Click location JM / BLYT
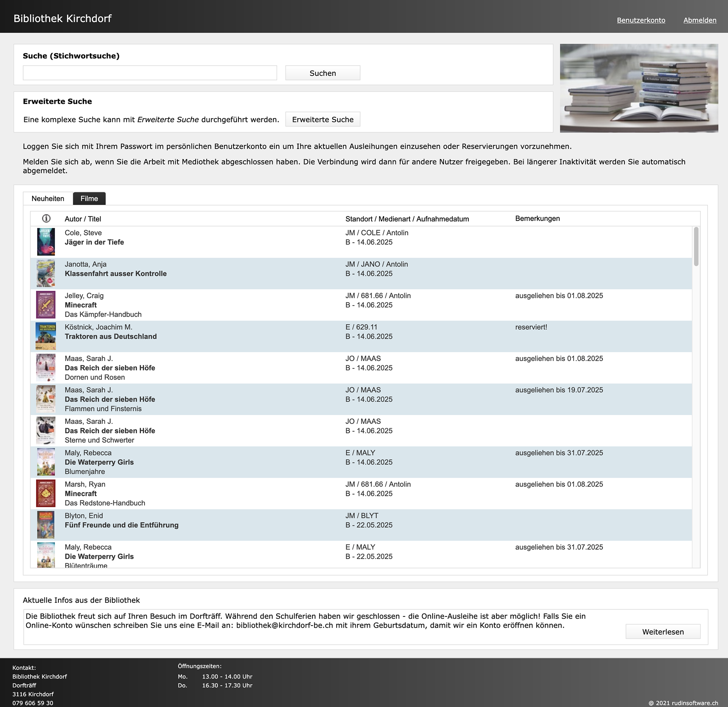Viewport: 728px width, 707px height. tap(362, 516)
